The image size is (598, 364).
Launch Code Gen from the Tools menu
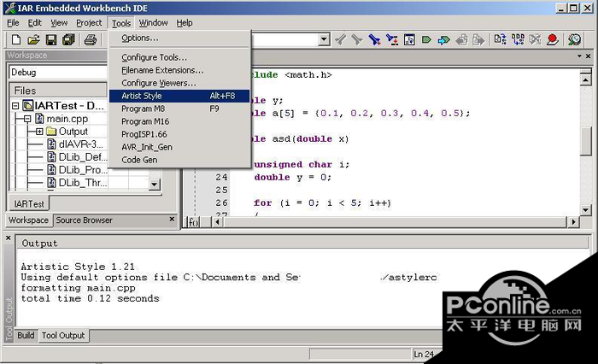pos(179,160)
